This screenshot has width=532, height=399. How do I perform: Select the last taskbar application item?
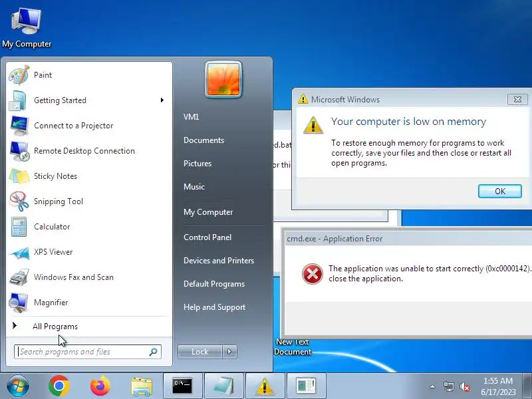click(x=307, y=386)
